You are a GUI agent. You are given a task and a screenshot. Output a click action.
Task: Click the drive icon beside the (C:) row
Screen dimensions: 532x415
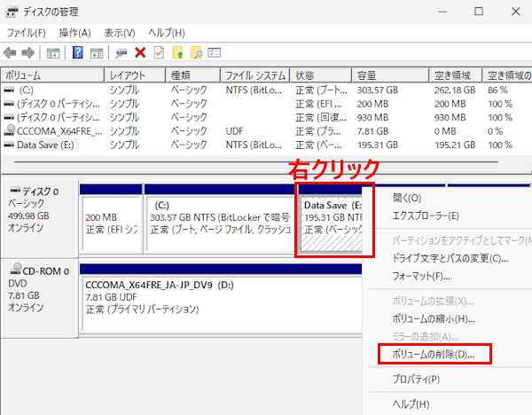click(x=9, y=90)
